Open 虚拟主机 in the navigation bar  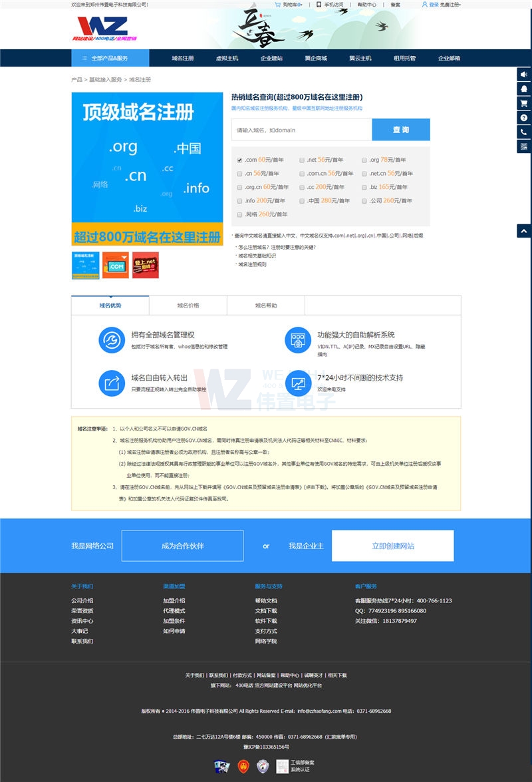pos(227,58)
